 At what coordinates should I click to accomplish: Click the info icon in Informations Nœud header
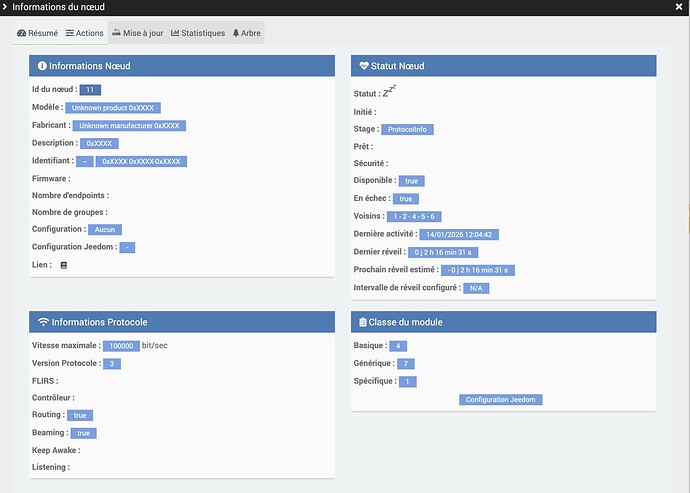[x=42, y=66]
